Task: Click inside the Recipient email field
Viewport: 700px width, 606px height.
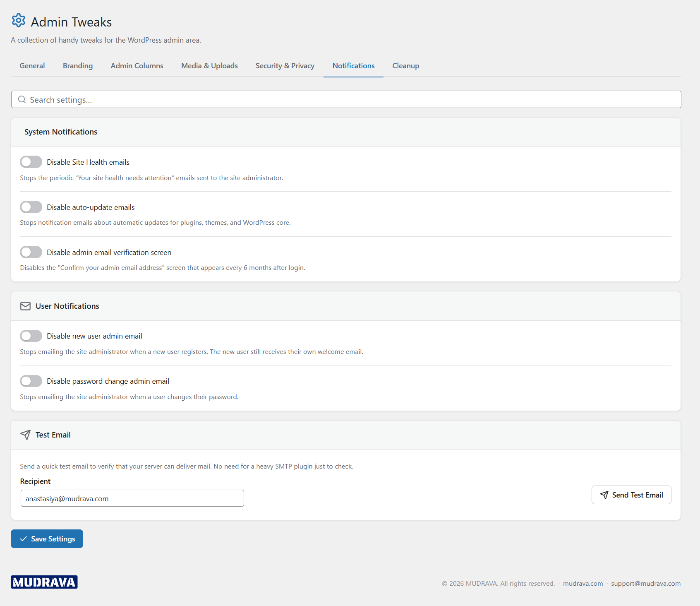Action: 132,498
